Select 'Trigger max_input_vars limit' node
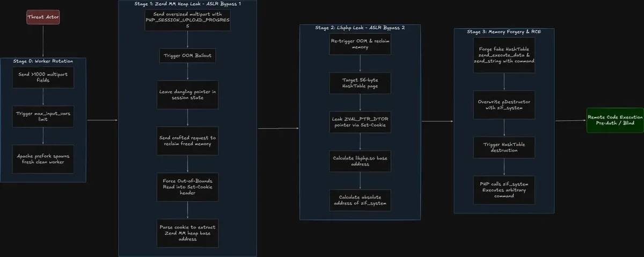Viewport: 644px width, 257px height. [43, 116]
